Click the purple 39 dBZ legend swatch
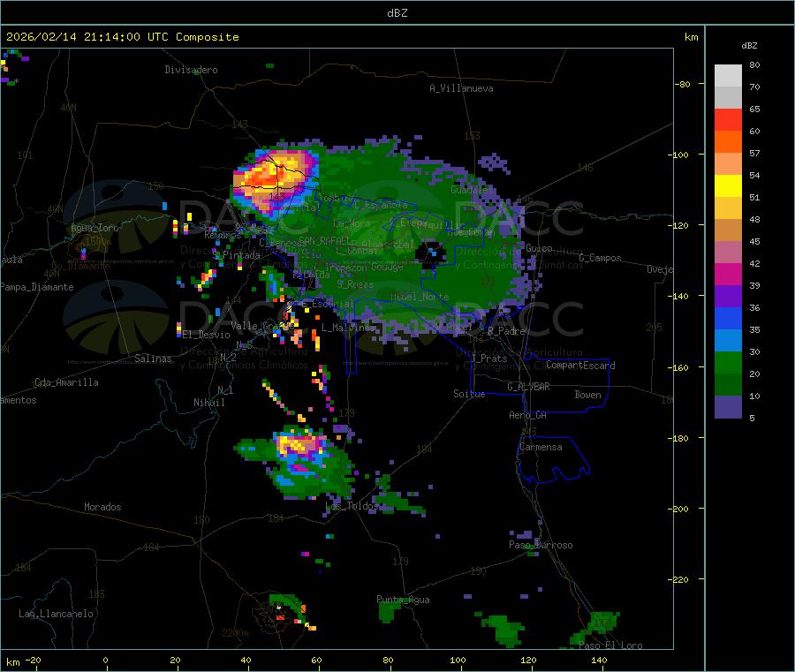The image size is (795, 672). 728,297
